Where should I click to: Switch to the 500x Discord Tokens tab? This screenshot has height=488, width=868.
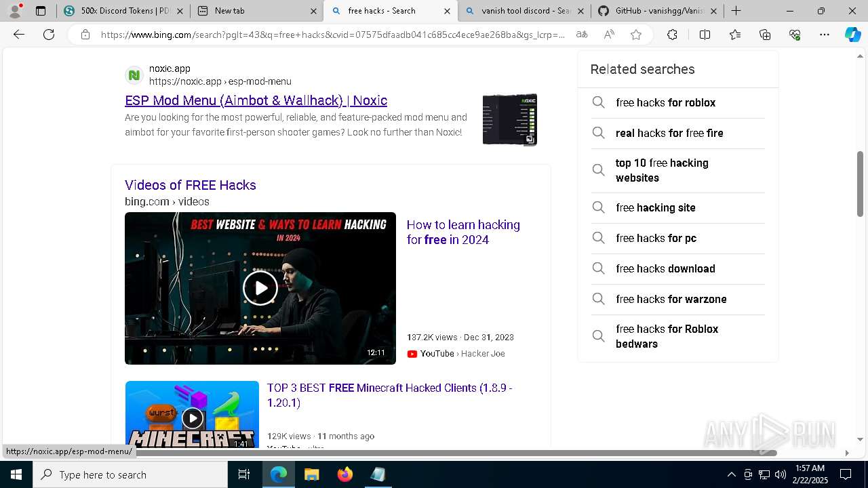(x=115, y=11)
